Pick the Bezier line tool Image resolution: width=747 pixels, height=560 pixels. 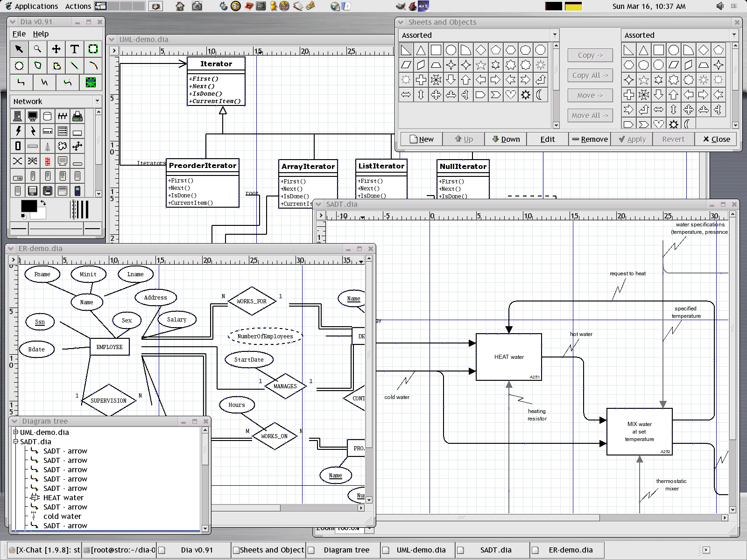[x=68, y=83]
